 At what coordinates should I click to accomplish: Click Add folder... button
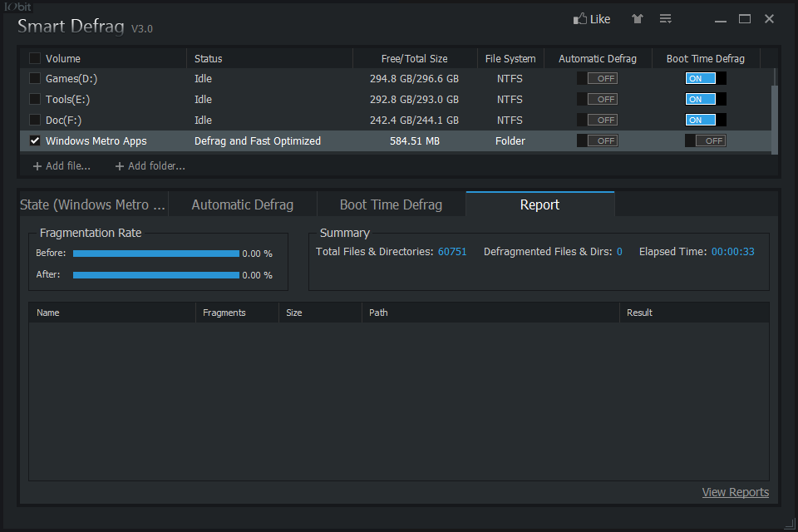point(150,166)
